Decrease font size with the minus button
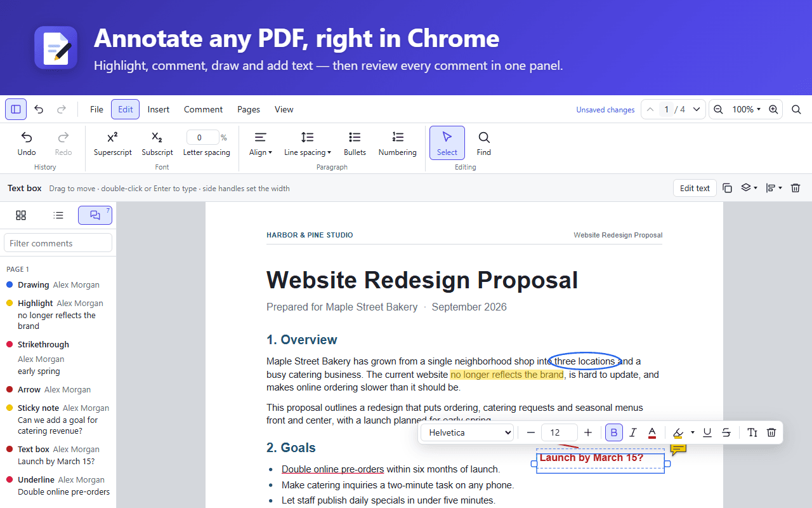This screenshot has height=508, width=812. point(531,432)
